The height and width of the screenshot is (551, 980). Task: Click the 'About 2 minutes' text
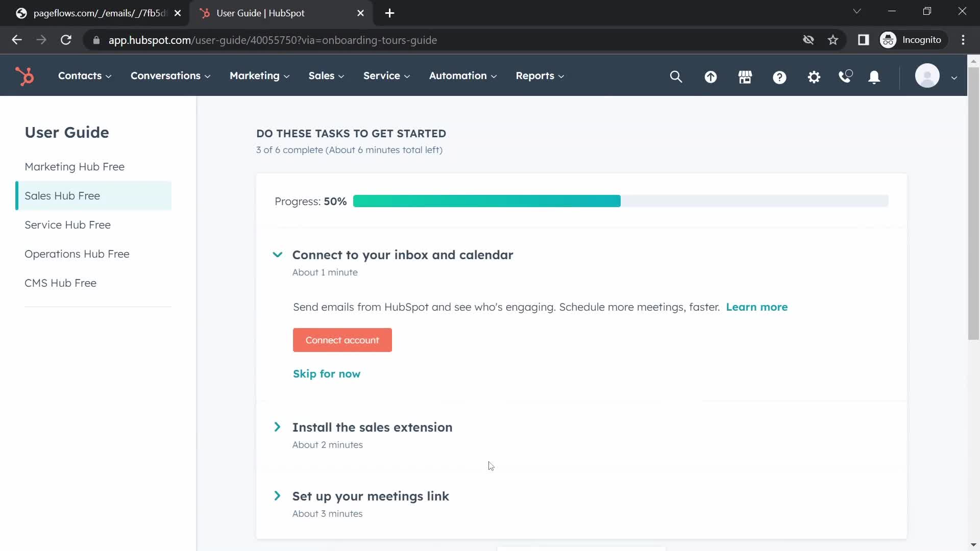pyautogui.click(x=327, y=445)
